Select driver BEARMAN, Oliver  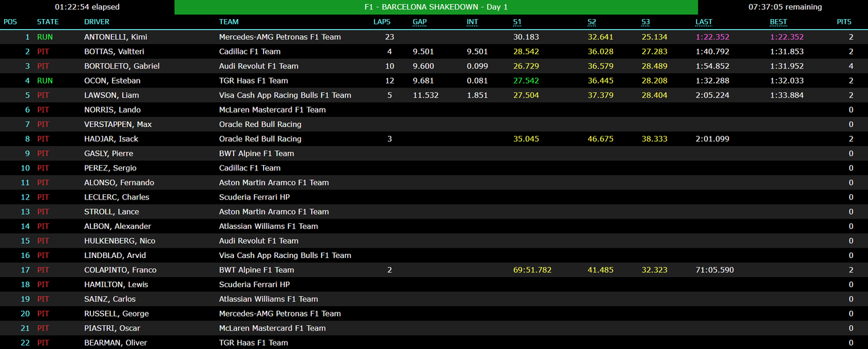(x=116, y=343)
